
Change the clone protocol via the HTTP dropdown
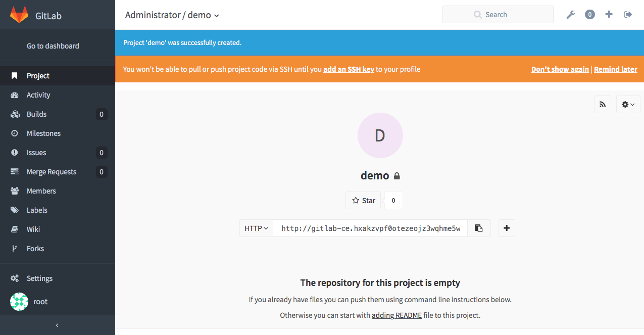point(256,228)
